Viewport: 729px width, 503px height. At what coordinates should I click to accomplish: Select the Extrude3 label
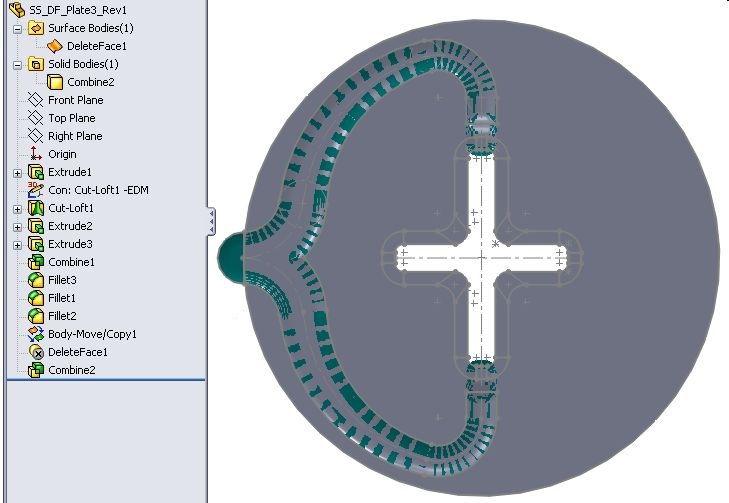70,244
